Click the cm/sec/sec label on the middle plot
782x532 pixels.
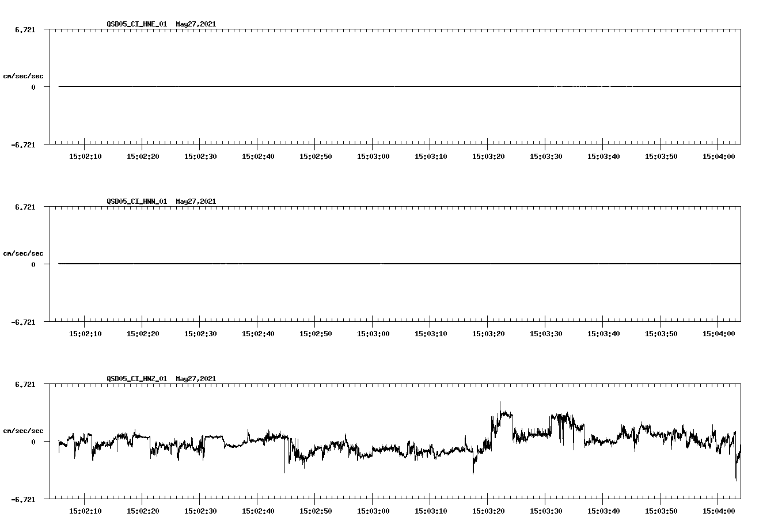[x=24, y=253]
